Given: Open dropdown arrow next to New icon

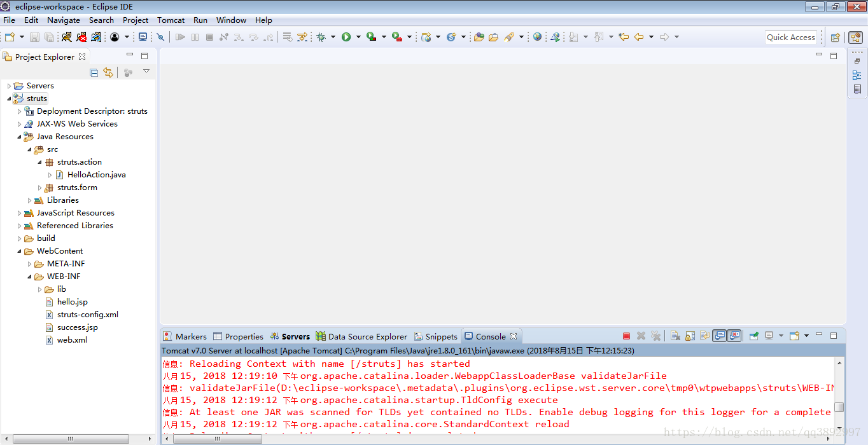Looking at the screenshot, I should (22, 37).
